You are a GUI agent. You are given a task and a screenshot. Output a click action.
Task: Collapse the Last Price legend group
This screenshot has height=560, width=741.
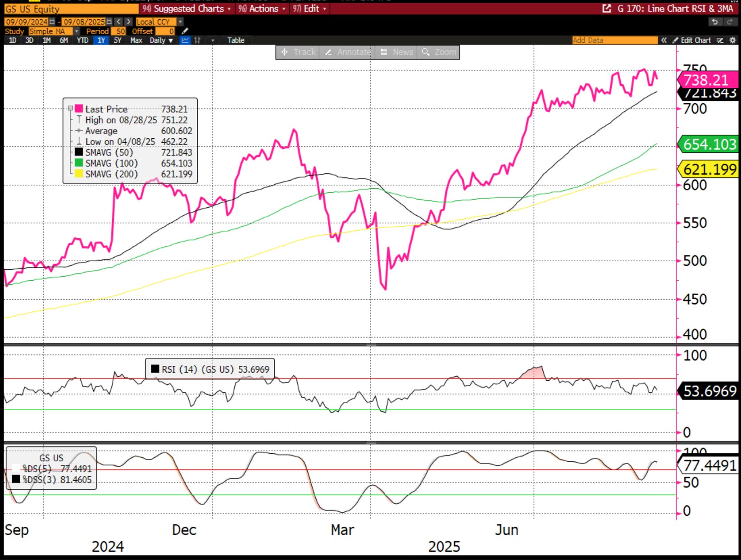(70, 109)
